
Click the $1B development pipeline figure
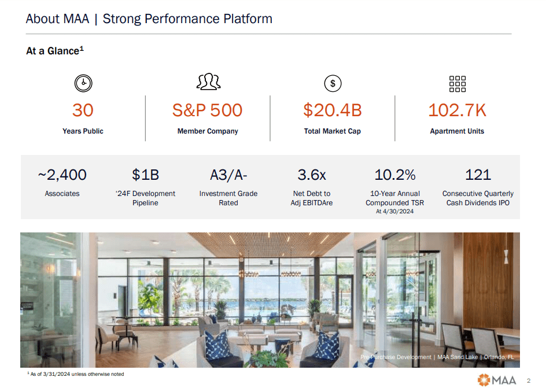[145, 175]
